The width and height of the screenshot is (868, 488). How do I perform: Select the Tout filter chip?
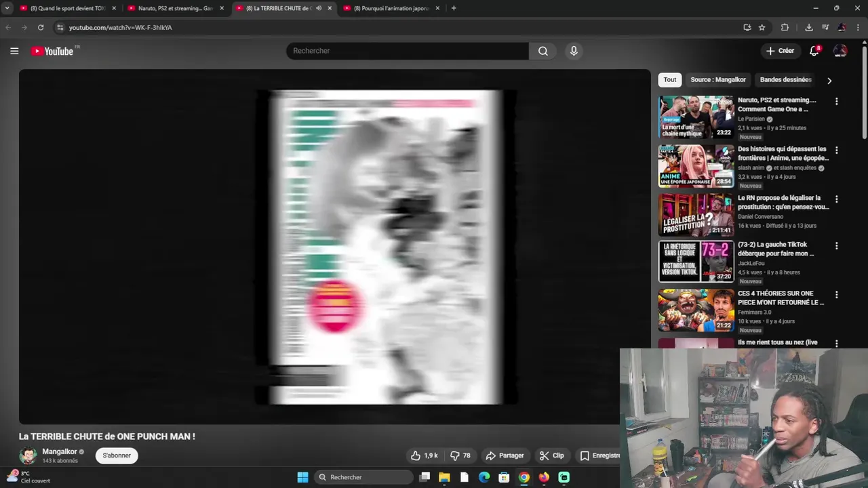(670, 80)
